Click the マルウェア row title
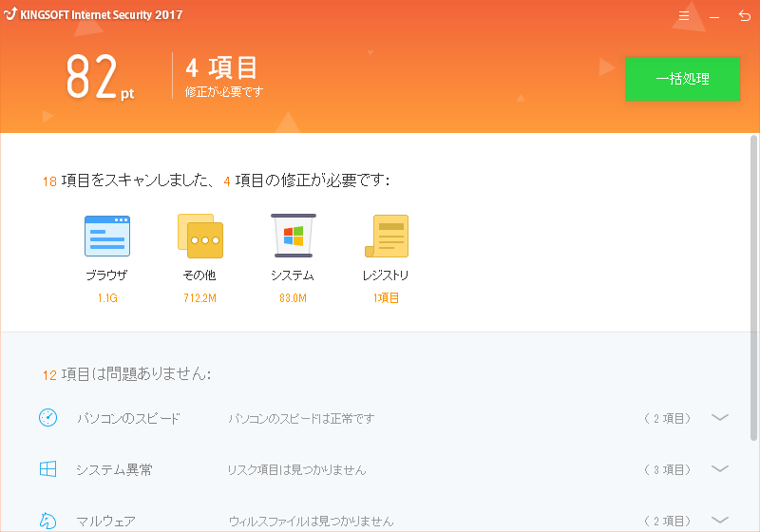The height and width of the screenshot is (532, 760). [x=106, y=521]
